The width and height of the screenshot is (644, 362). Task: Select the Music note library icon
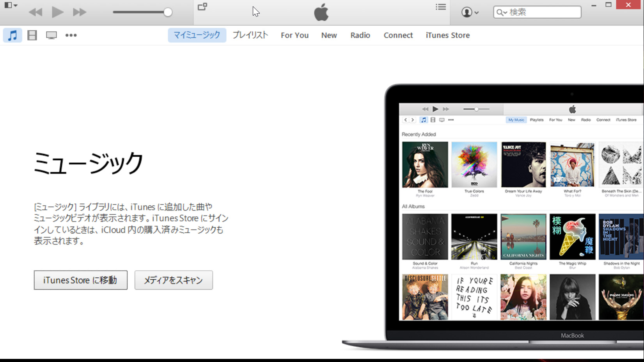[x=12, y=35]
